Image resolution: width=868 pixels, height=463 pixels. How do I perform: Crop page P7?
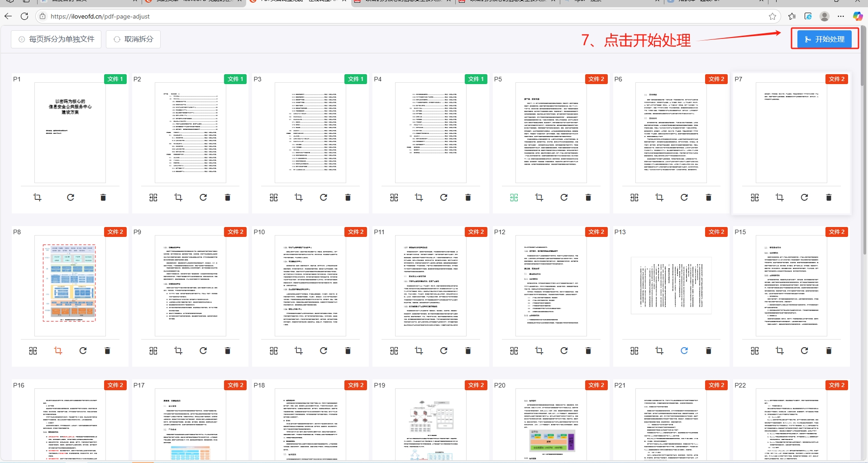780,197
